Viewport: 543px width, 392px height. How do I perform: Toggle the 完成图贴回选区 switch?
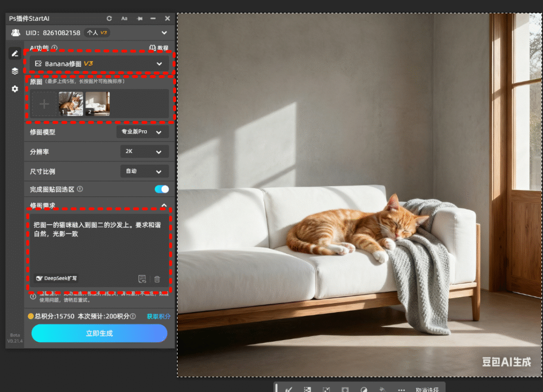[161, 189]
